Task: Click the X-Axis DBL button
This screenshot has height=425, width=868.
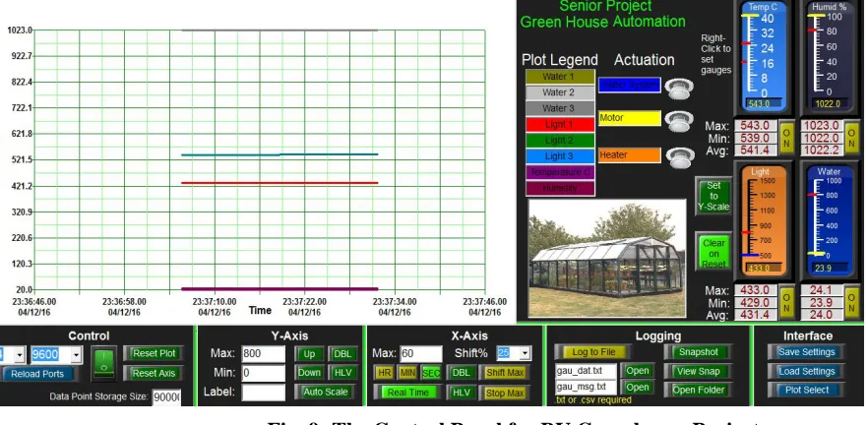Action: [x=461, y=373]
